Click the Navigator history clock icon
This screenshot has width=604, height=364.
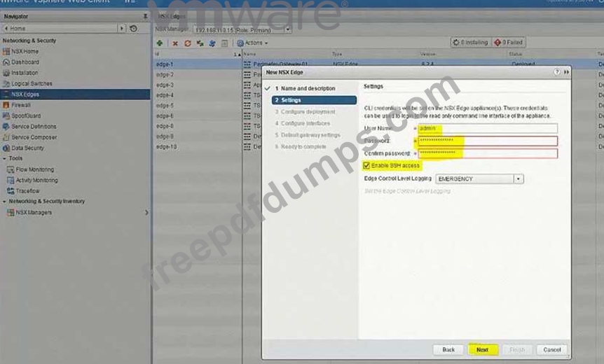133,29
